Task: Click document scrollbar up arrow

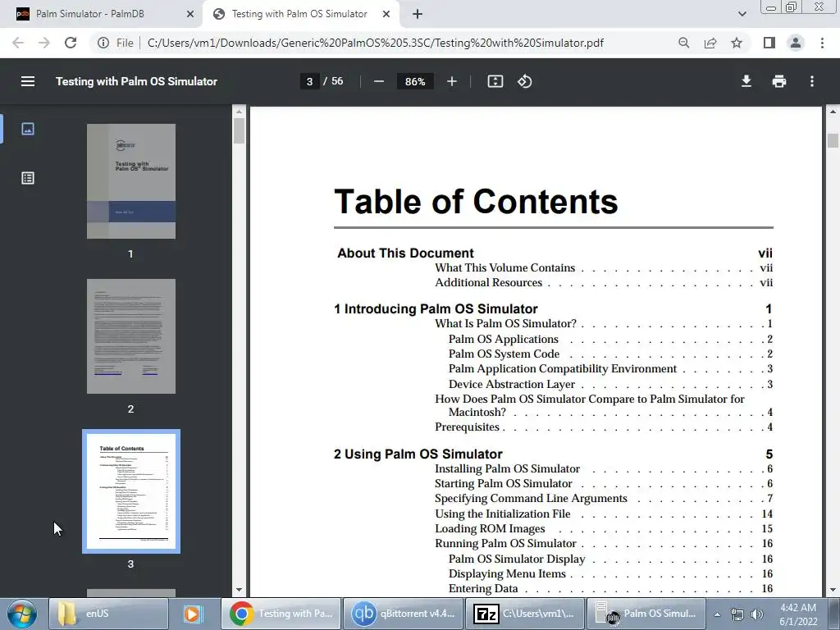Action: coord(833,112)
